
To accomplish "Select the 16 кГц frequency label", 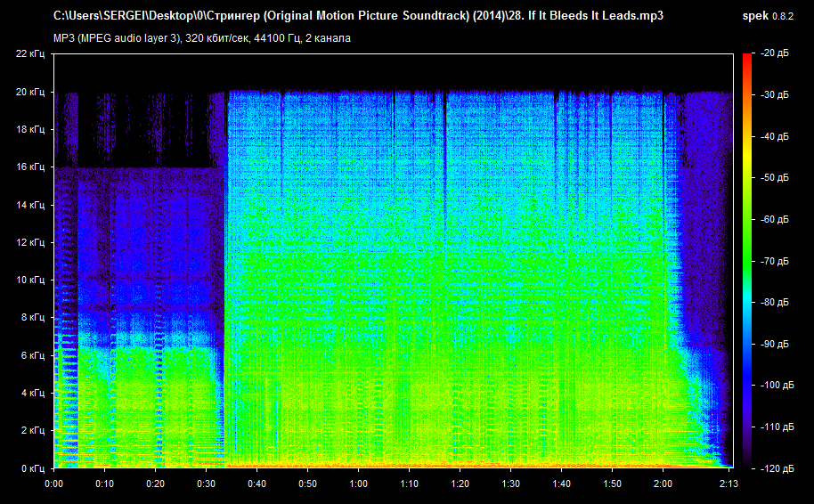I will 30,167.
